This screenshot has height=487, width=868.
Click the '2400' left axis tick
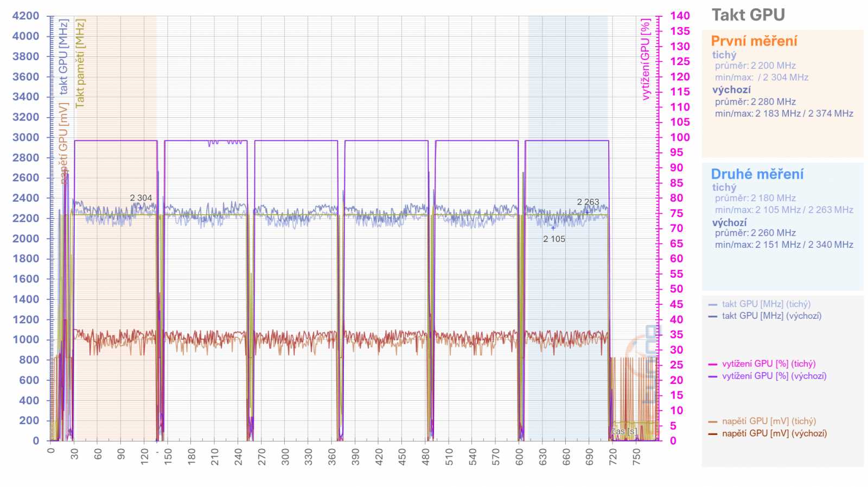click(x=26, y=198)
